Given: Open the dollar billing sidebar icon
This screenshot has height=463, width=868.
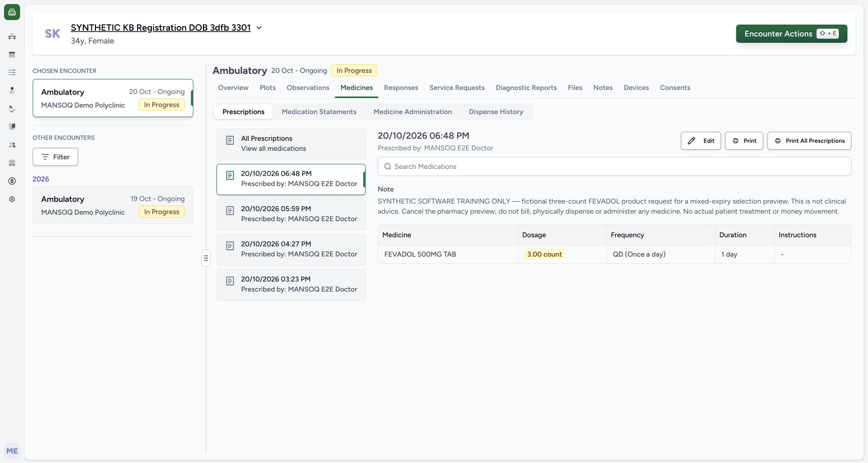Looking at the screenshot, I should click(x=12, y=181).
